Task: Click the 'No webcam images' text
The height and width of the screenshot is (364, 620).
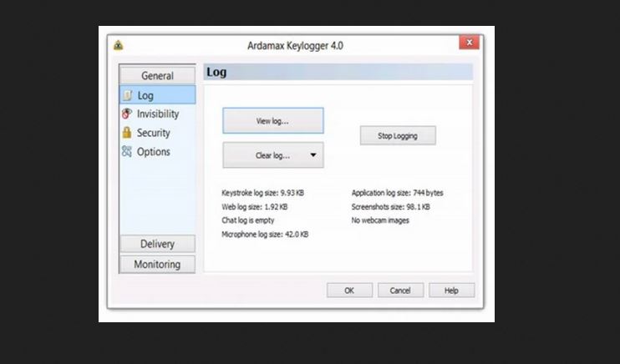Action: click(x=380, y=220)
